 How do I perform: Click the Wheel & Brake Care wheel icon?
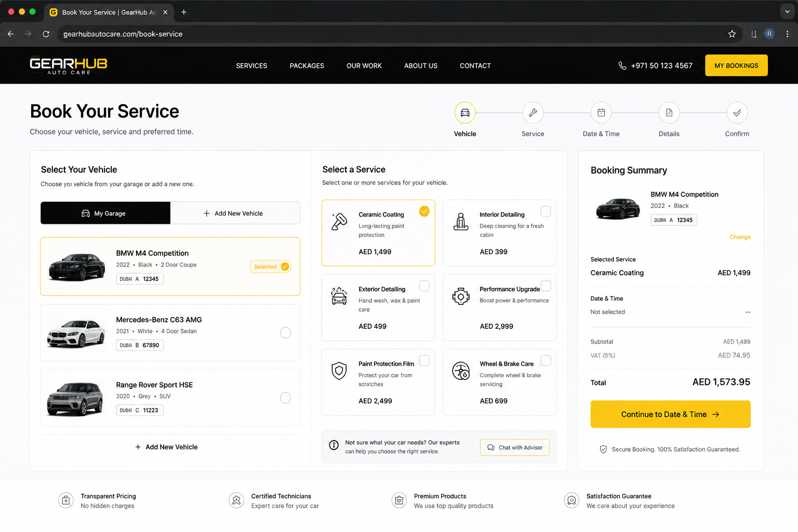pyautogui.click(x=461, y=371)
